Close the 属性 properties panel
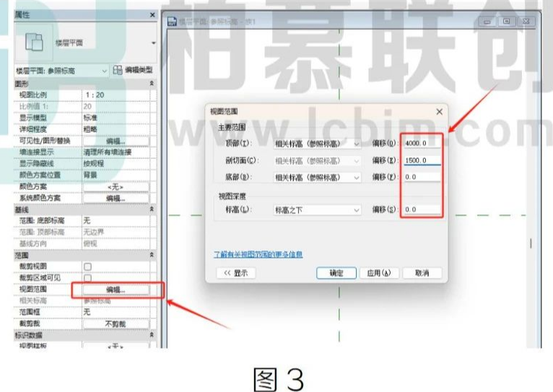This screenshot has width=553, height=392. 152,15
